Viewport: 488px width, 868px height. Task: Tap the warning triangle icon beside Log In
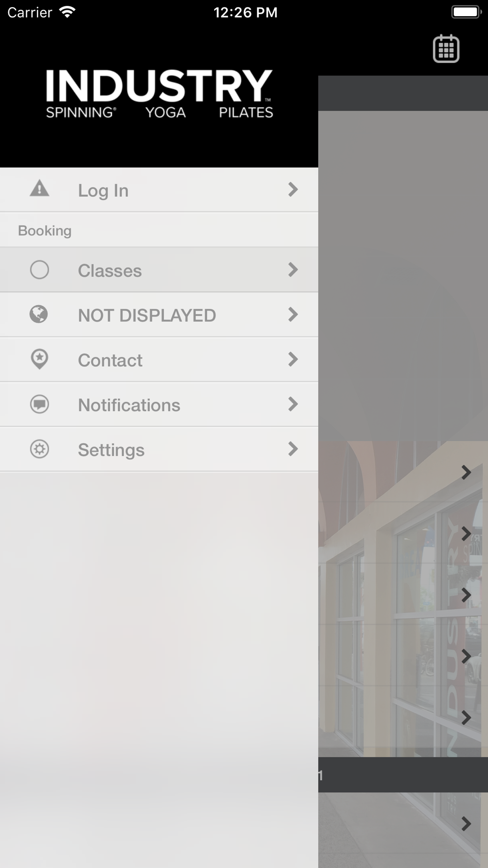pyautogui.click(x=40, y=188)
